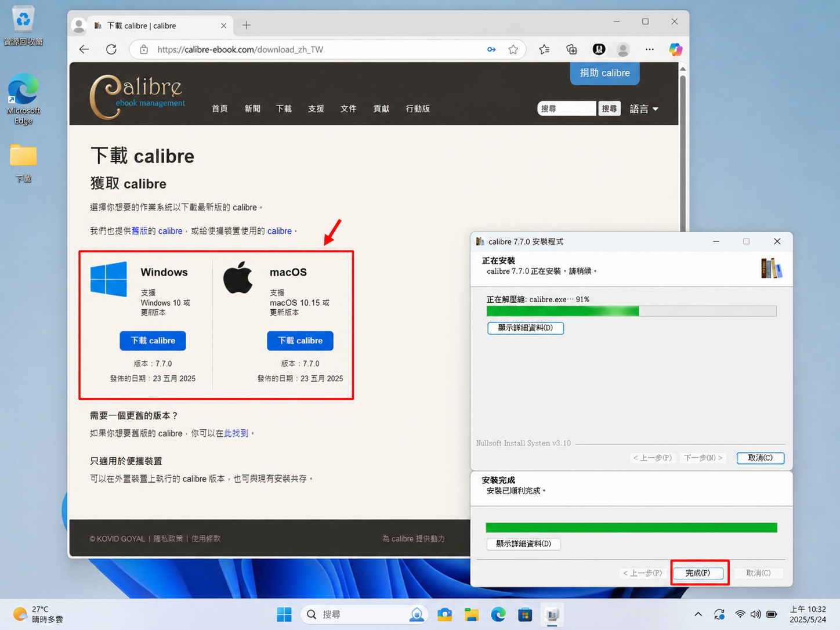The width and height of the screenshot is (840, 630).
Task: Follow the 舊版 link on the page
Action: (x=139, y=231)
